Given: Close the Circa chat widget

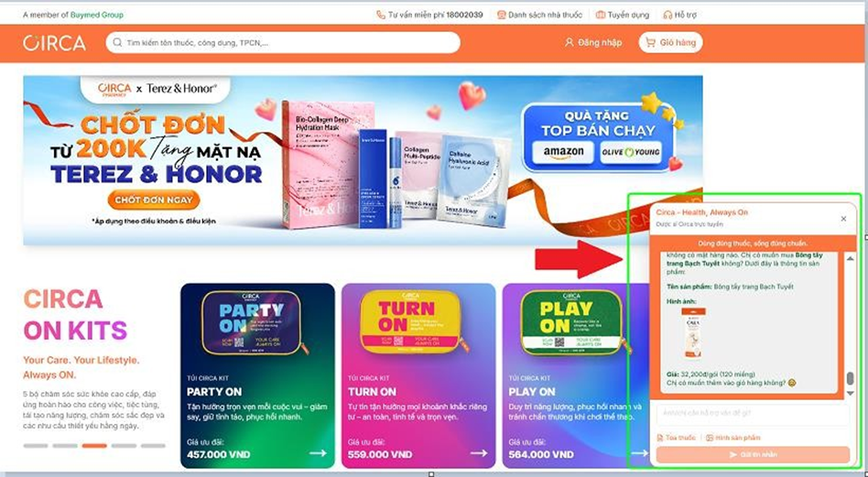Looking at the screenshot, I should click(843, 219).
